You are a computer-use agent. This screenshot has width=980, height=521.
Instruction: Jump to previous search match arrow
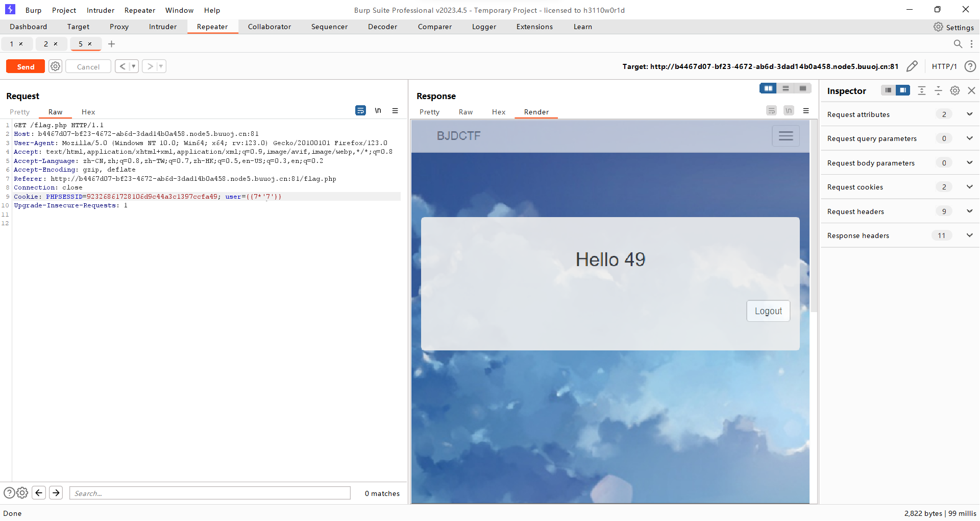pos(39,493)
